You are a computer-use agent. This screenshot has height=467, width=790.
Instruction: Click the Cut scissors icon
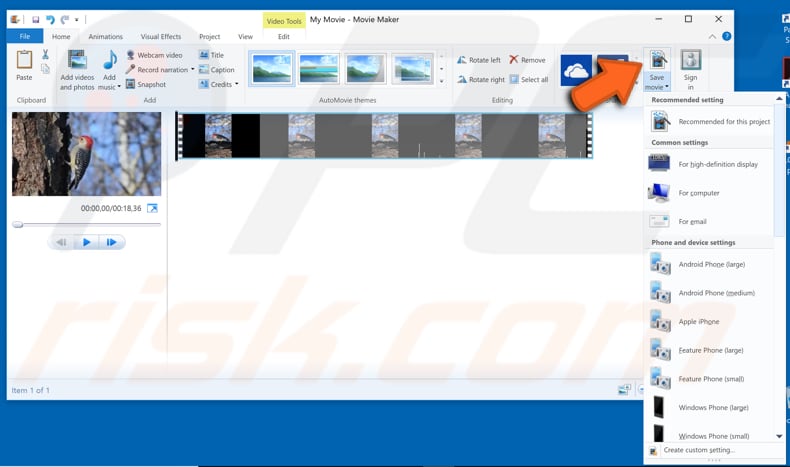pyautogui.click(x=45, y=54)
